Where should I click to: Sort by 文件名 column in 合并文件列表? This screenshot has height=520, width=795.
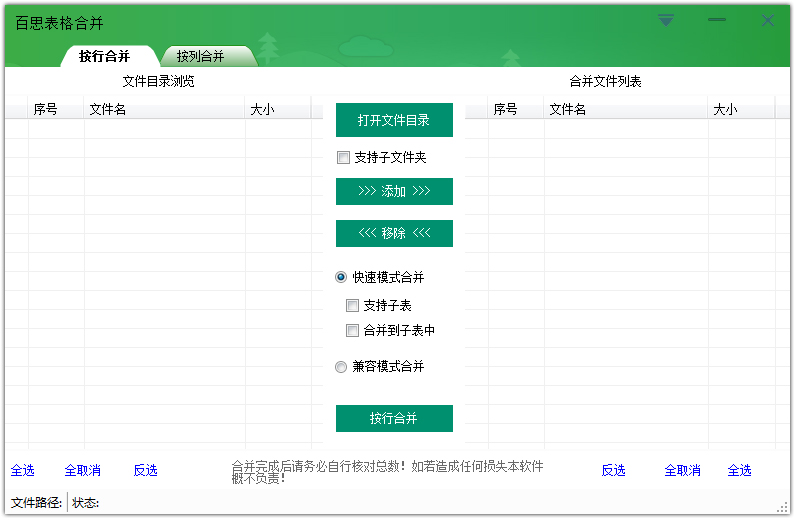click(626, 109)
